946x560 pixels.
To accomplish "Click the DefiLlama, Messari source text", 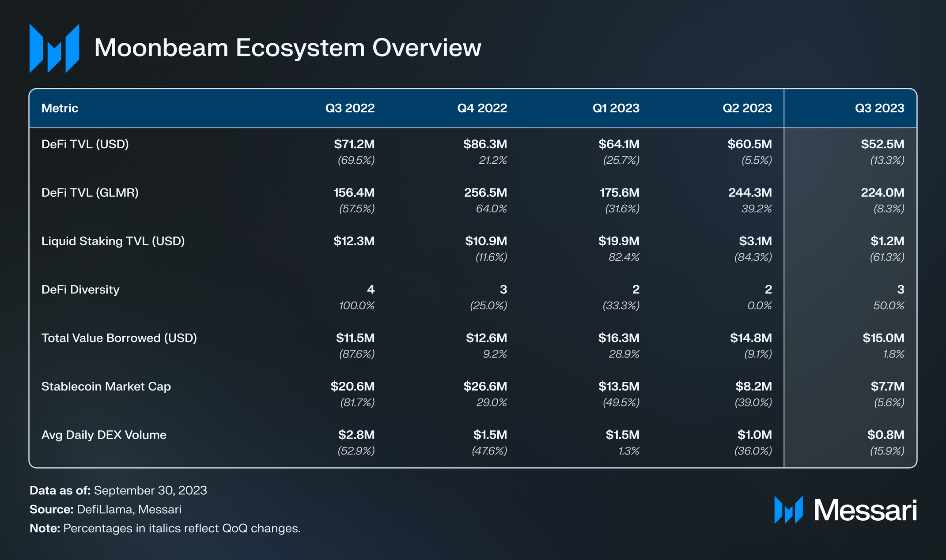I will (129, 510).
